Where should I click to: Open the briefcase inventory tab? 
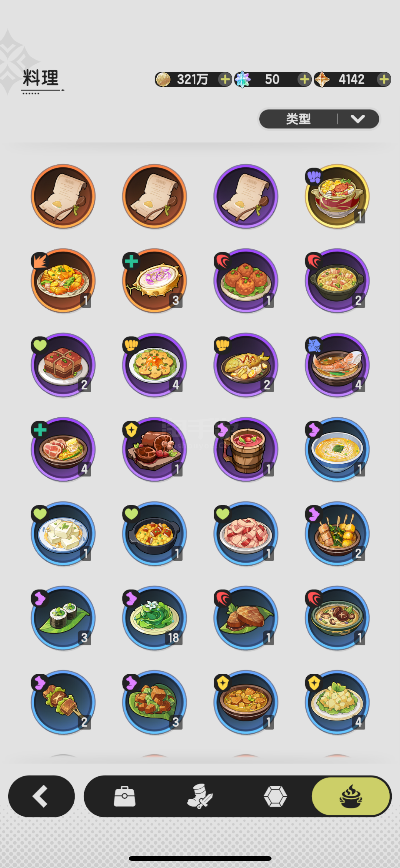point(125,797)
